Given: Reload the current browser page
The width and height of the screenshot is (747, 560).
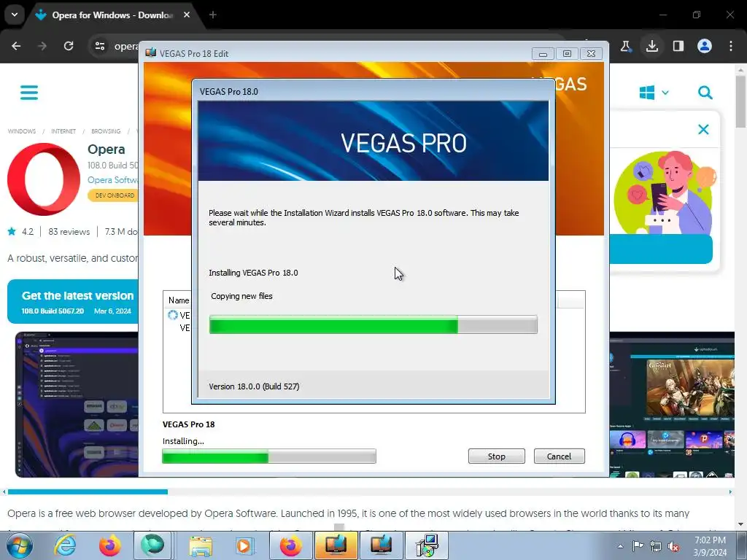Looking at the screenshot, I should [69, 46].
